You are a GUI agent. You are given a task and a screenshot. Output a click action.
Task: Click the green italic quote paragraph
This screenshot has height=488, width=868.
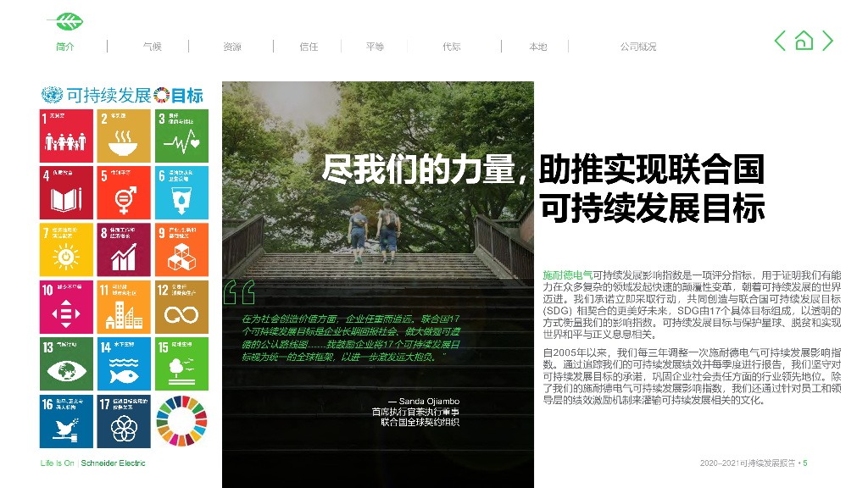pos(351,338)
